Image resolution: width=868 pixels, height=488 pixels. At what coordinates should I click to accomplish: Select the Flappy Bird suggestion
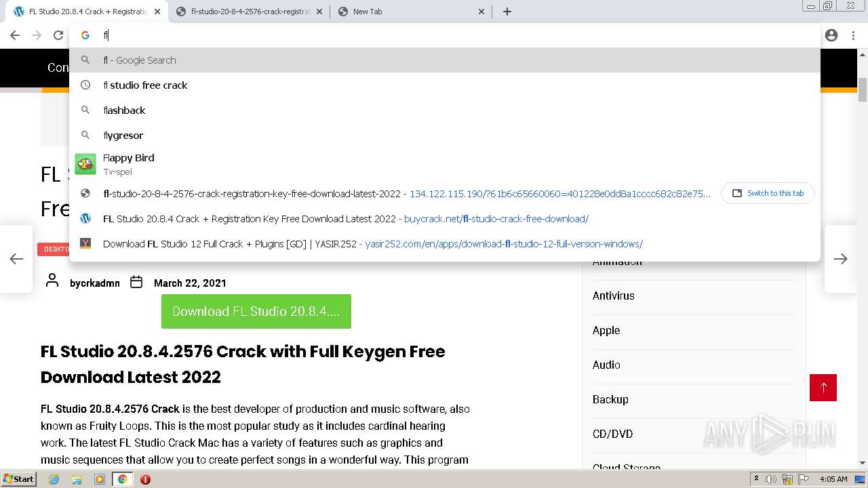[445, 164]
